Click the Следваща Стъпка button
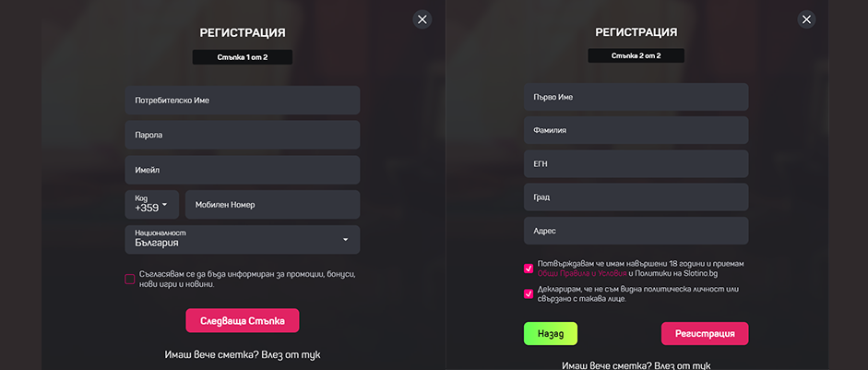This screenshot has width=868, height=370. 243,320
